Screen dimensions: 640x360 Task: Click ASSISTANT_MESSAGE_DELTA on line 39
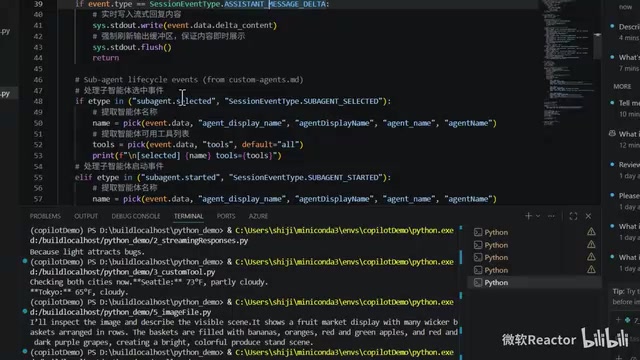click(275, 4)
